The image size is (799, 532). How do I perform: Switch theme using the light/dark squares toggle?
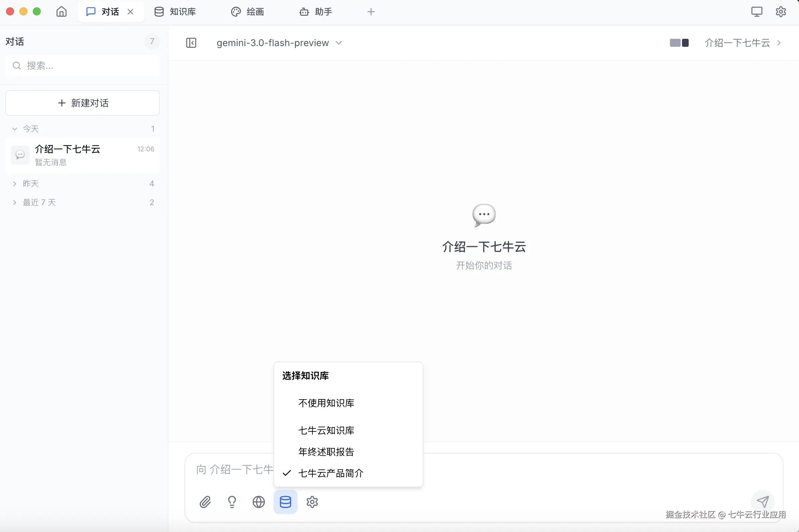click(x=679, y=43)
